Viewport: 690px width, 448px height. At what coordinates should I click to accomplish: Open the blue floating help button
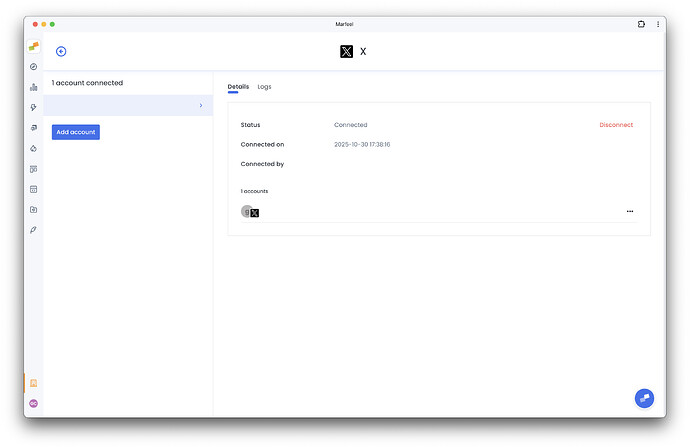[644, 398]
